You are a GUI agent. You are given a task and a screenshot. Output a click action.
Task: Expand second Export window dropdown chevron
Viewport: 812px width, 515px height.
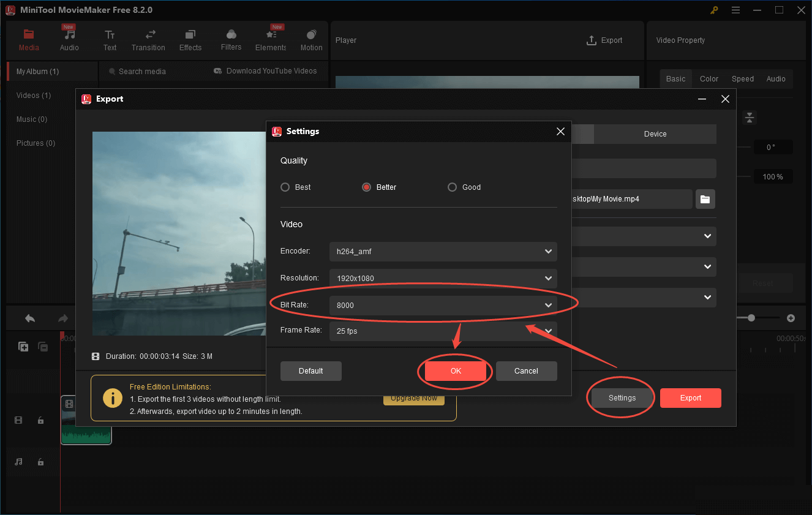[x=707, y=266]
